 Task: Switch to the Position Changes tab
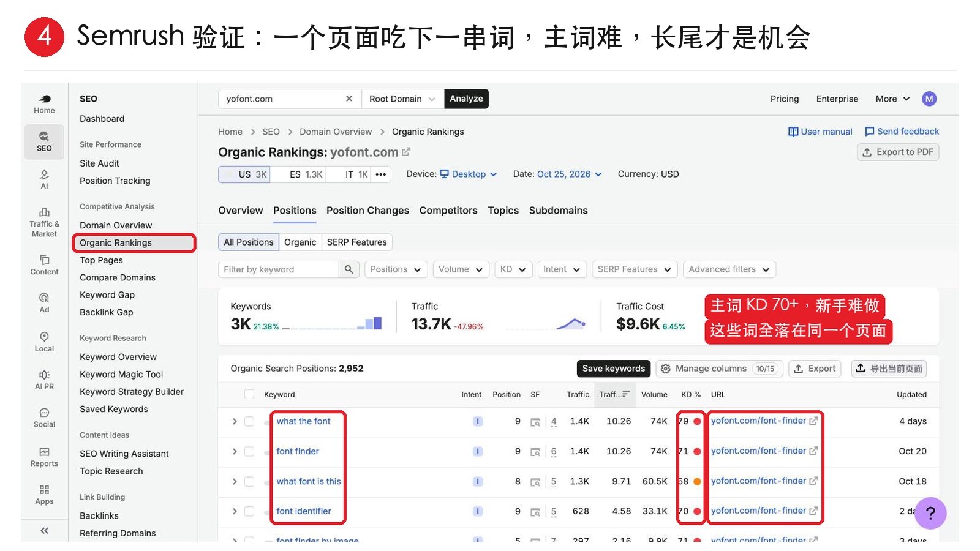coord(367,211)
